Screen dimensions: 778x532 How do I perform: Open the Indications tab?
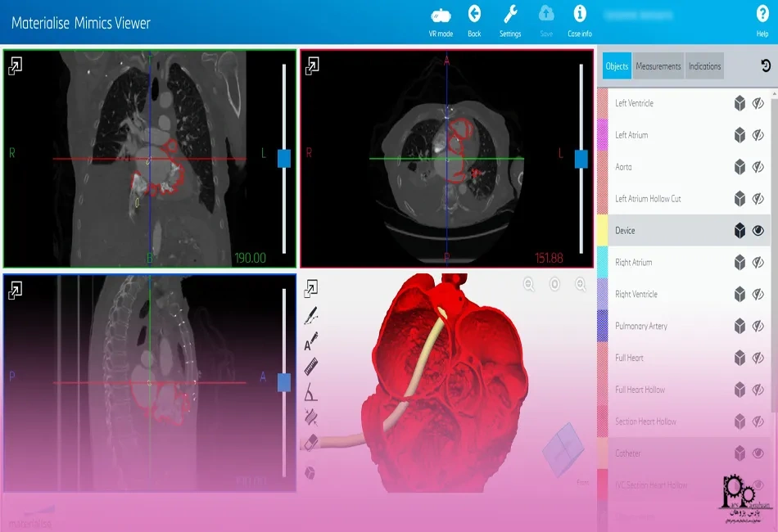[x=704, y=66]
